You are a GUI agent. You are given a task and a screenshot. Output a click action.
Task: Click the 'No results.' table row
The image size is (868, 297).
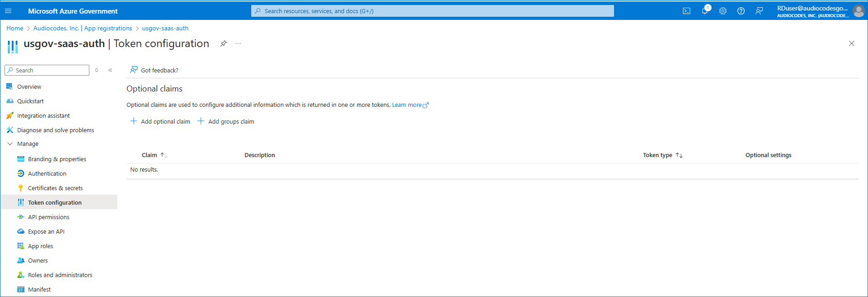[493, 170]
